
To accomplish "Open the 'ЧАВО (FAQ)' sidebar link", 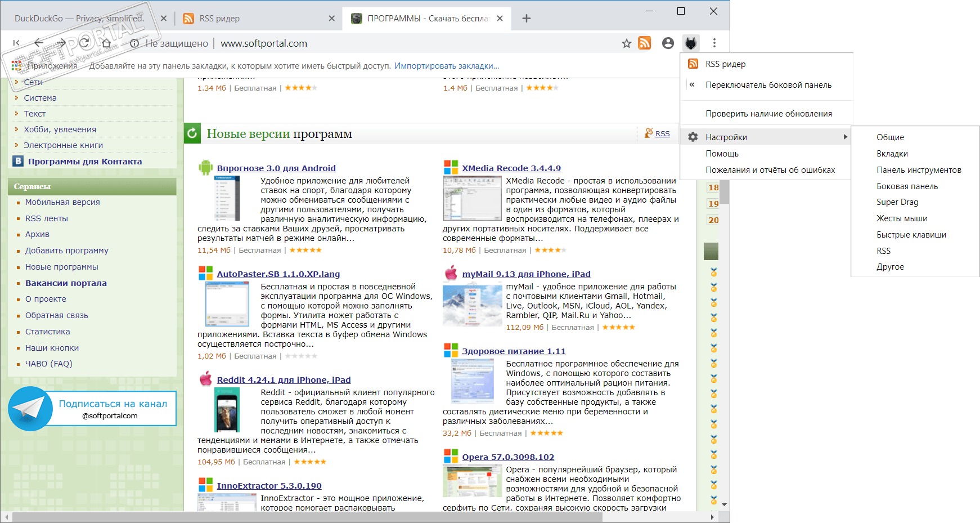I will [49, 364].
